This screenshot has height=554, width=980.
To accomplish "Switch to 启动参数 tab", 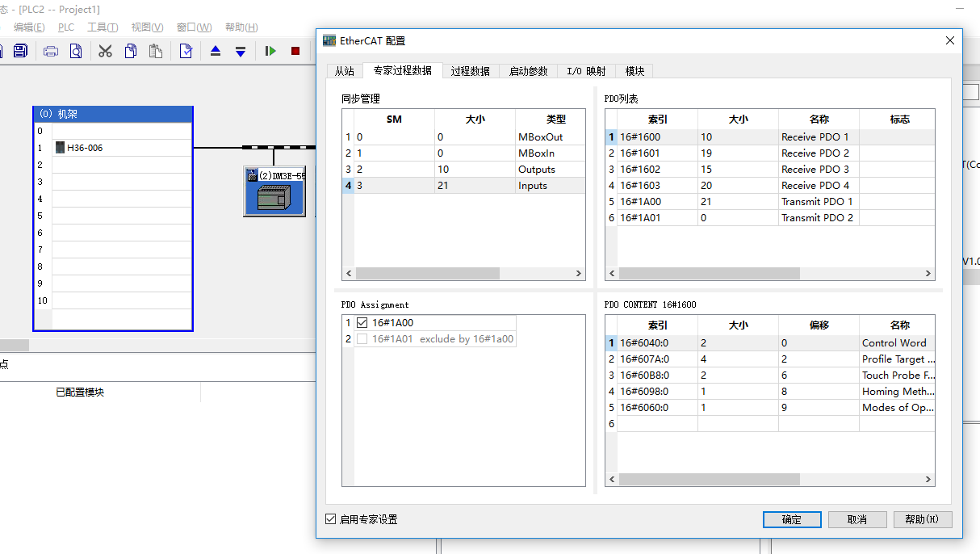I will (529, 71).
